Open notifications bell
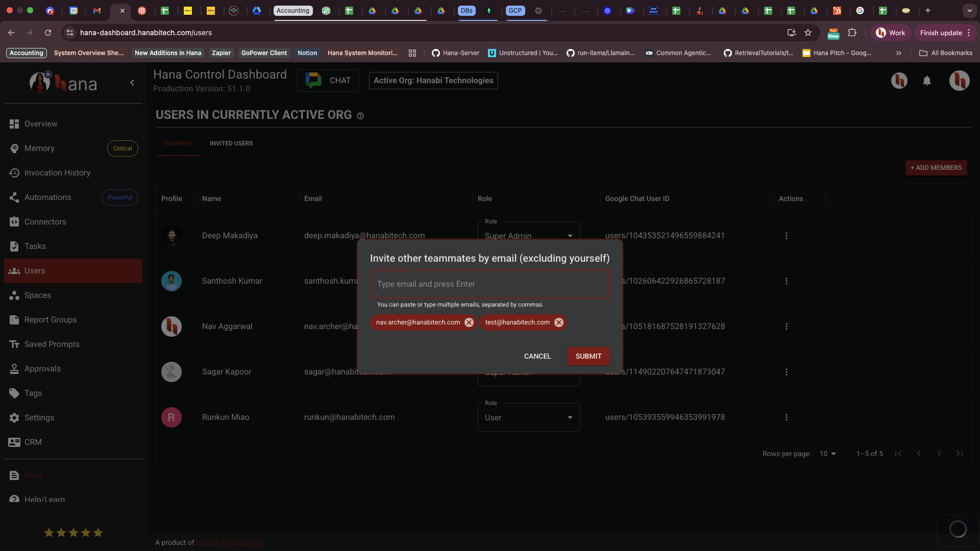 pos(927,81)
